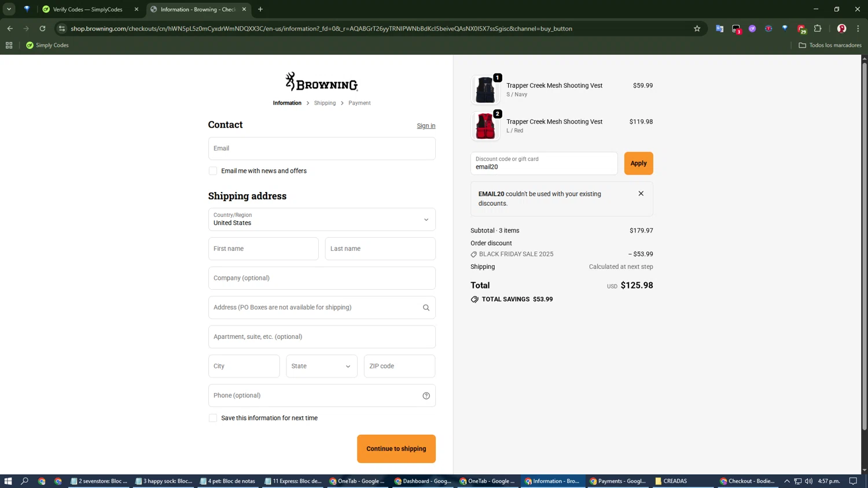Viewport: 868px width, 488px height.
Task: Dismiss the EMAIL20 discount error message
Action: click(641, 194)
